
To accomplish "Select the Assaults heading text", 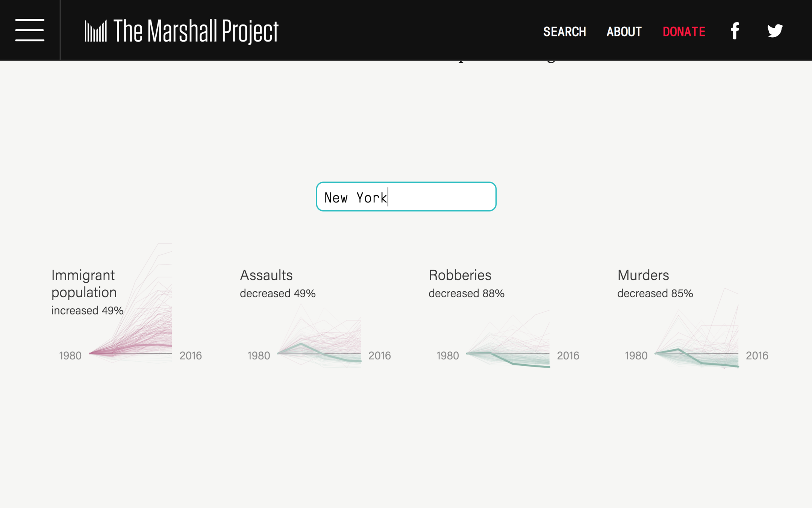I will tap(266, 275).
